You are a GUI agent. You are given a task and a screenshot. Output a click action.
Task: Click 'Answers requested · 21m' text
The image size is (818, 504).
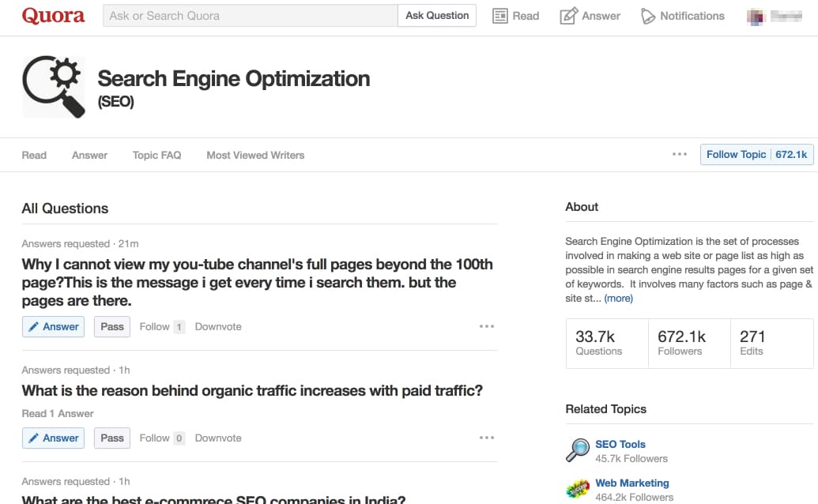pyautogui.click(x=80, y=244)
